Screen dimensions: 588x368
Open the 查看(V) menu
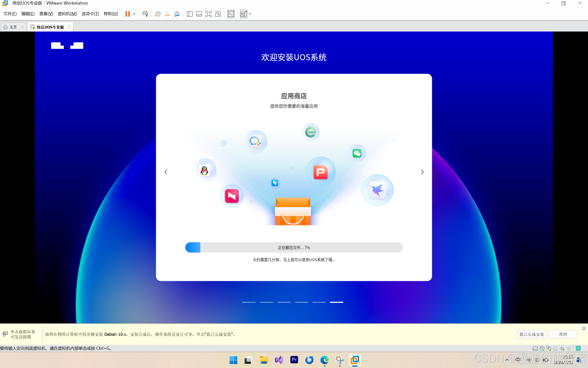(x=46, y=14)
